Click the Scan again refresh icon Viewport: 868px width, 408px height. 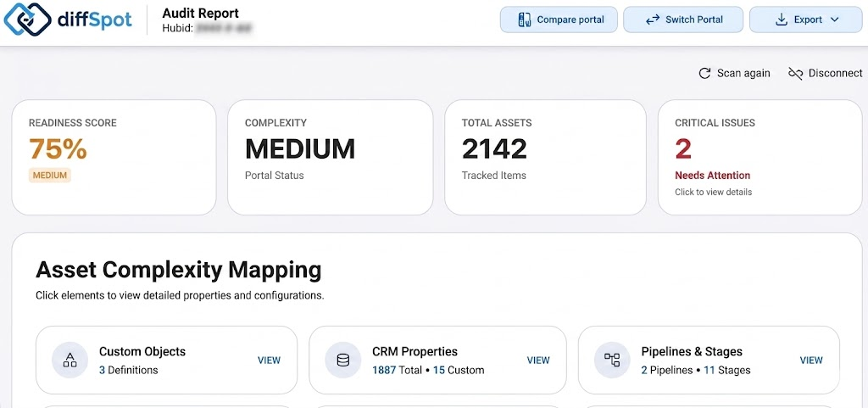click(x=704, y=74)
